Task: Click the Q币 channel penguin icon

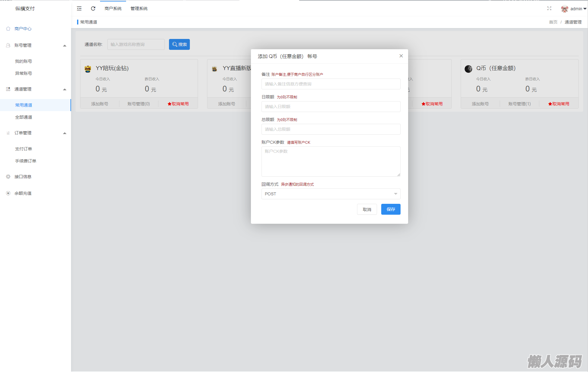Action: coord(468,69)
